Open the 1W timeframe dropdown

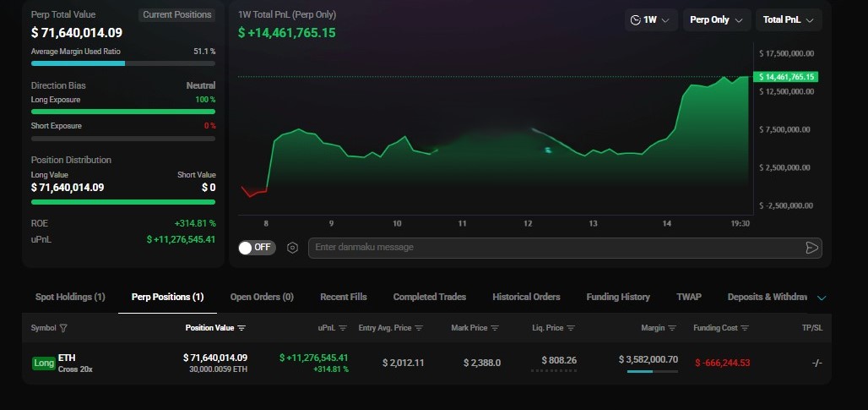point(650,19)
